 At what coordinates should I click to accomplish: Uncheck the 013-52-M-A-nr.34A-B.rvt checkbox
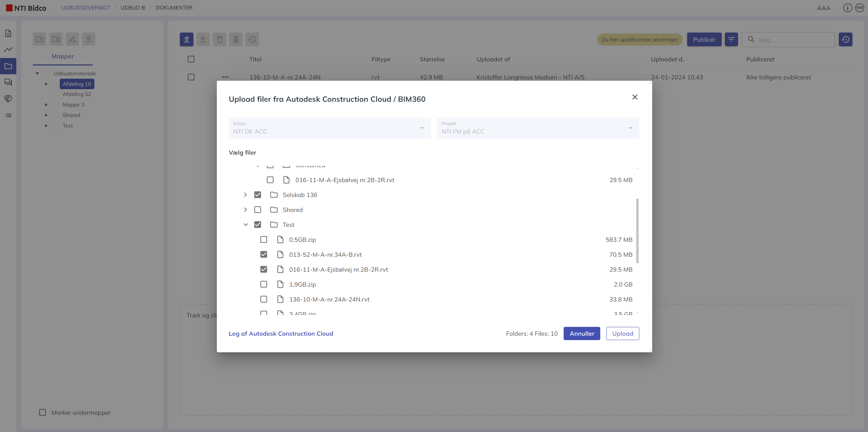click(264, 254)
